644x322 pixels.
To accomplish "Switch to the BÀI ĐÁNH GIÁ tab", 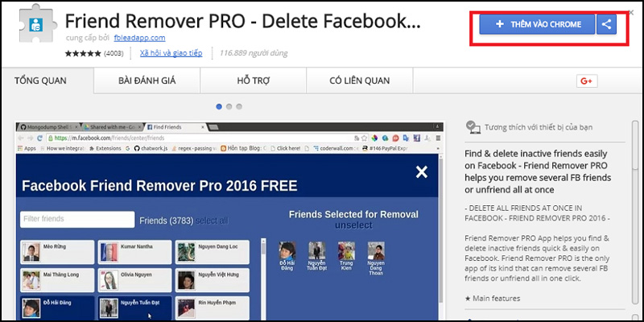I will tap(147, 80).
